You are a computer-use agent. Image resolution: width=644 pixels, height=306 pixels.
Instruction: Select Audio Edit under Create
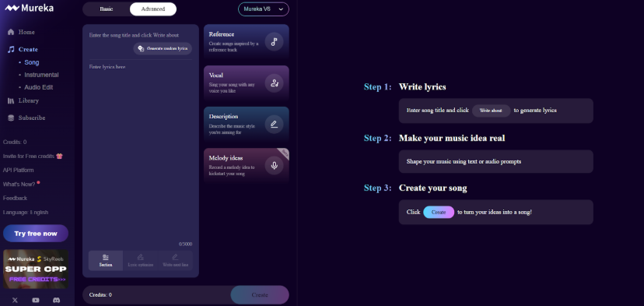click(38, 87)
